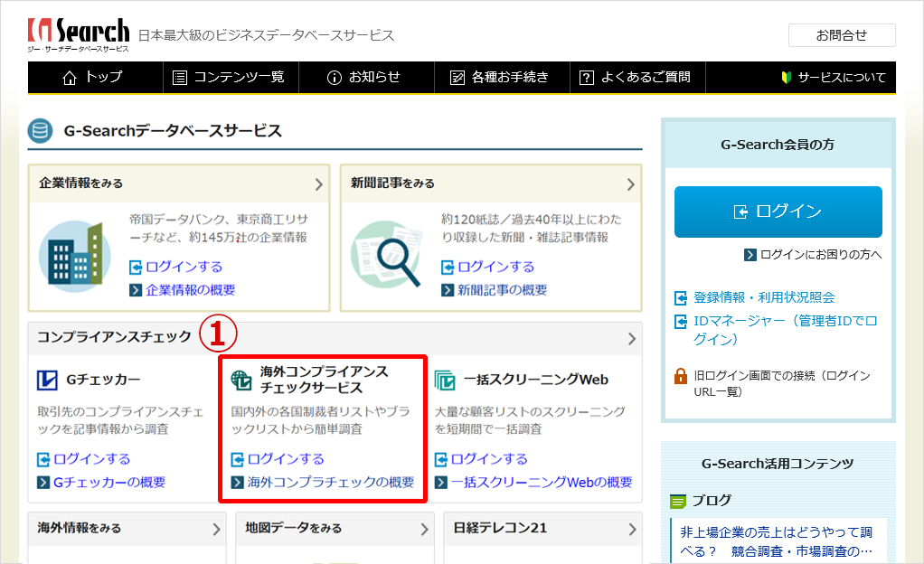Click the lock icon beside 旧ログイン画面での接続

681,376
